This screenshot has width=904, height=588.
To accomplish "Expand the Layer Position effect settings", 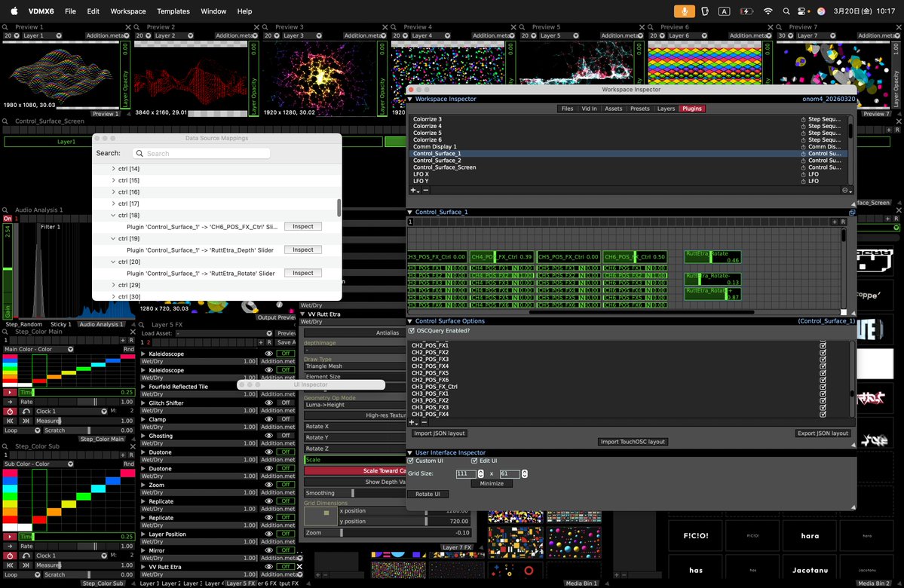I will (x=144, y=534).
